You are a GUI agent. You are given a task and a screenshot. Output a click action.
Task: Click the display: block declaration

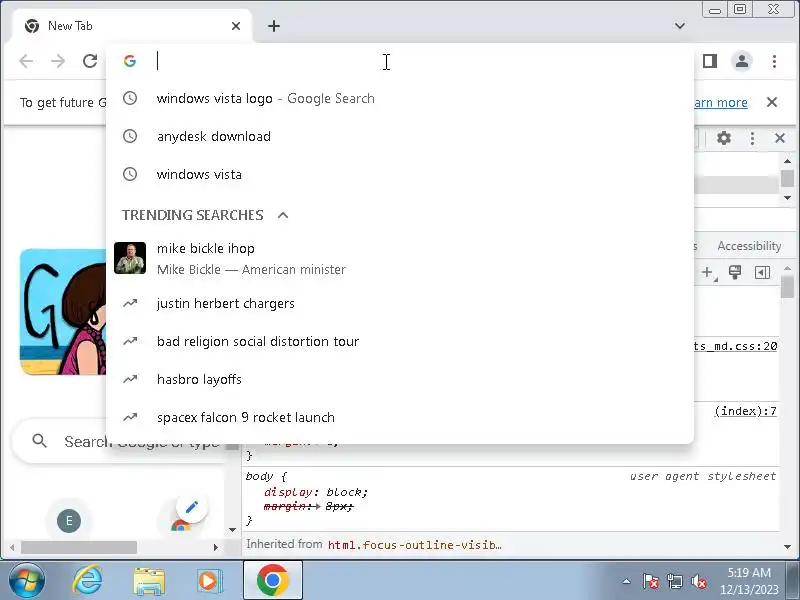[316, 492]
